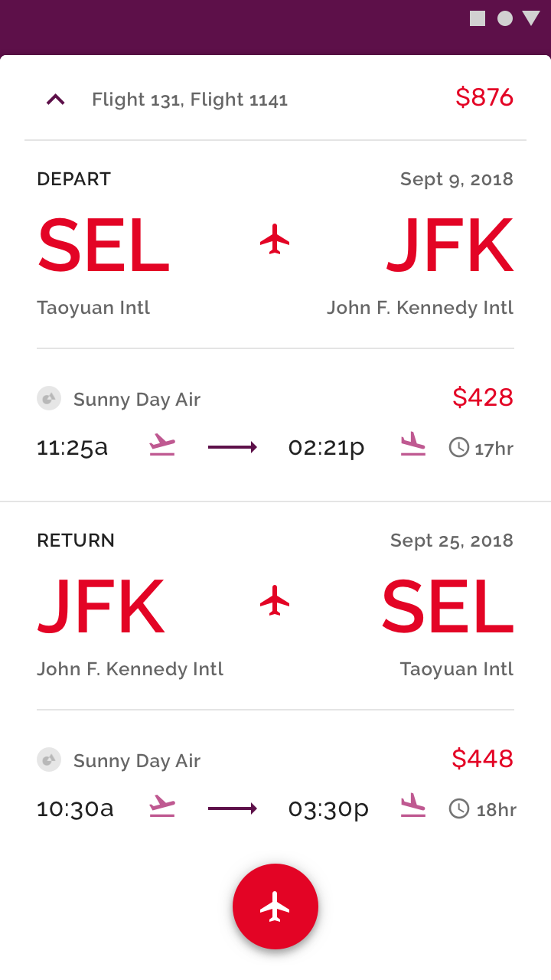Tap the takeoff icon beside 11:25a
The height and width of the screenshot is (980, 551).
pos(162,446)
